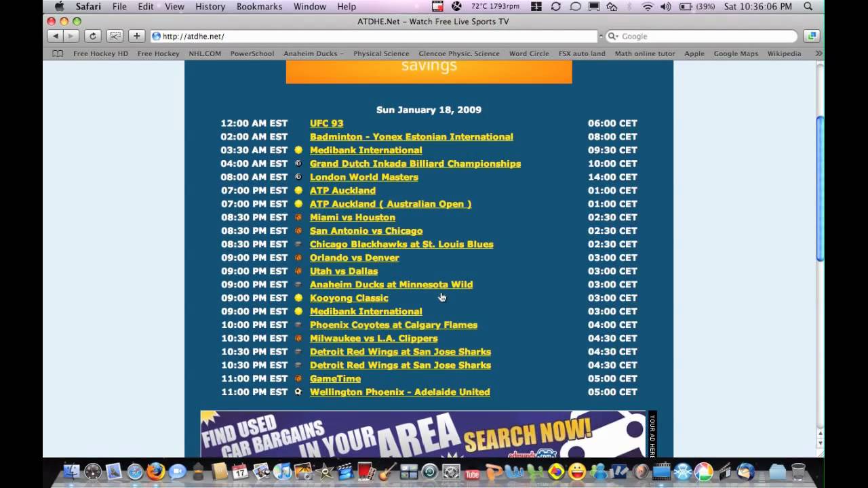Screen dimensions: 868x488
Task: Open GarageBand guitar icon in Dock
Action: click(x=387, y=471)
